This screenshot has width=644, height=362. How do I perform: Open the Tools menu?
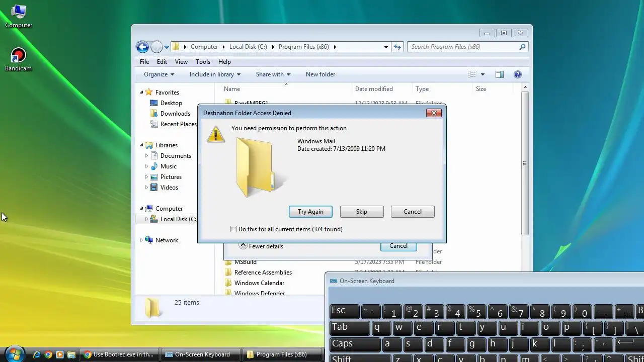(x=203, y=62)
